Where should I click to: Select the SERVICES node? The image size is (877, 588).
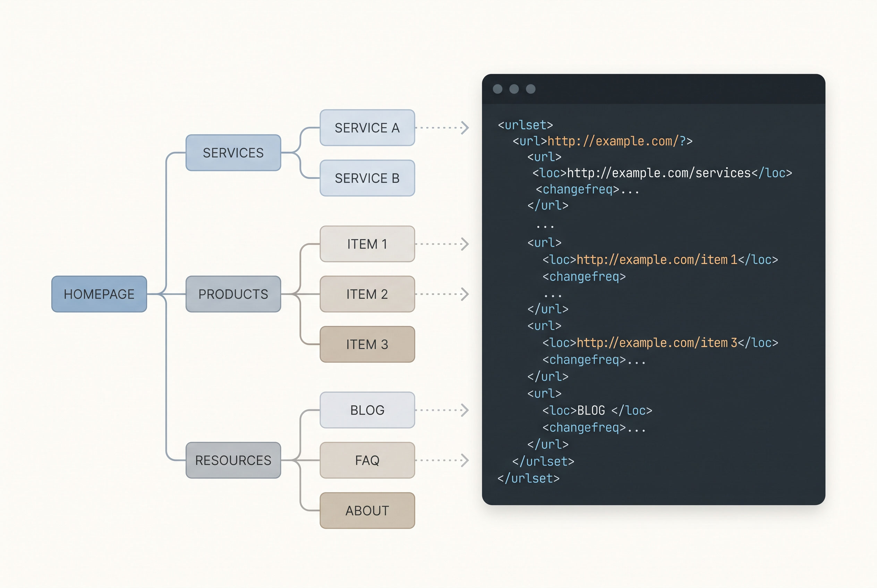point(233,153)
